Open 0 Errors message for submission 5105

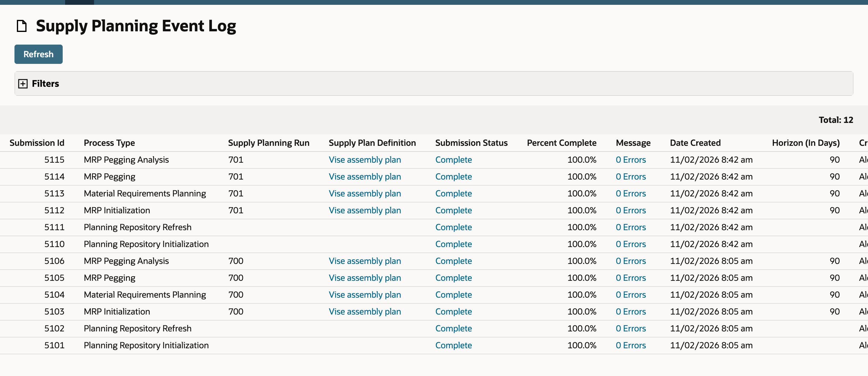[x=631, y=277]
